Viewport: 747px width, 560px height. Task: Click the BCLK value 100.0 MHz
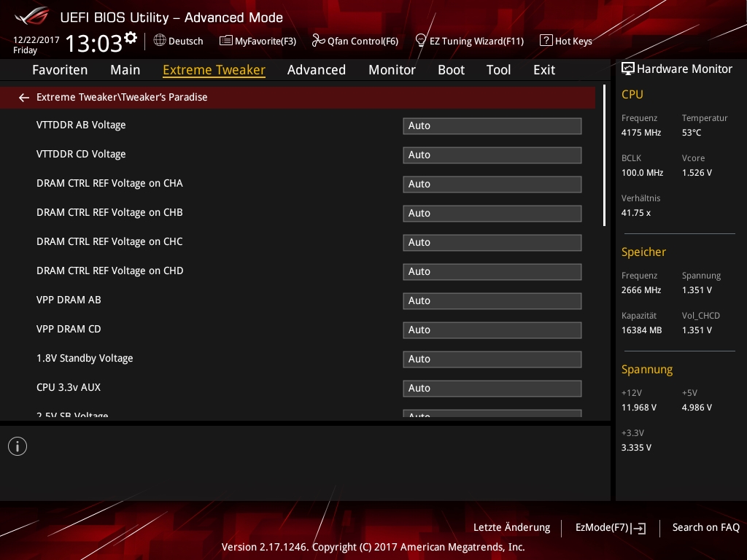click(x=642, y=173)
